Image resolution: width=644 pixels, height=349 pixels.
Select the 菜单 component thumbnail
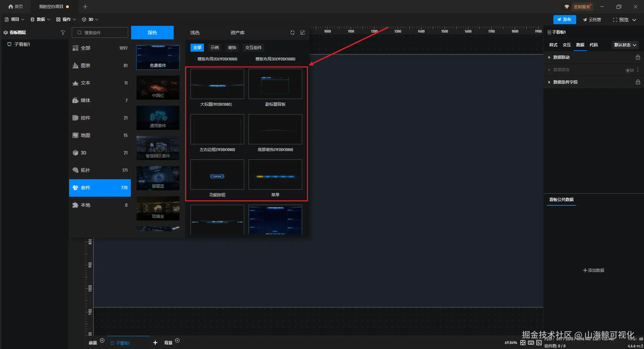pos(275,174)
